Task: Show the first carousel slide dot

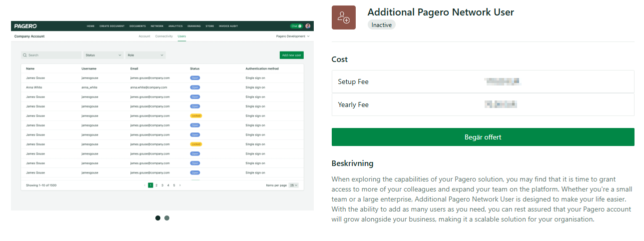Action: [x=158, y=218]
